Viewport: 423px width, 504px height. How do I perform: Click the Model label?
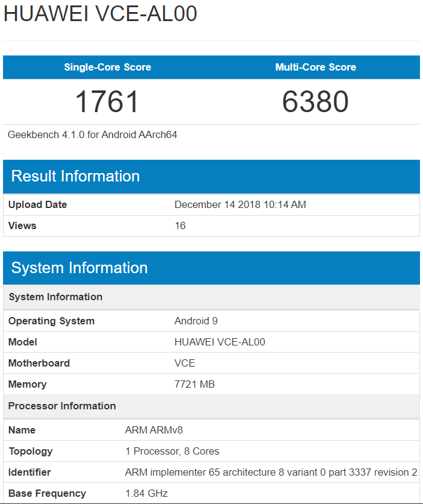[23, 342]
